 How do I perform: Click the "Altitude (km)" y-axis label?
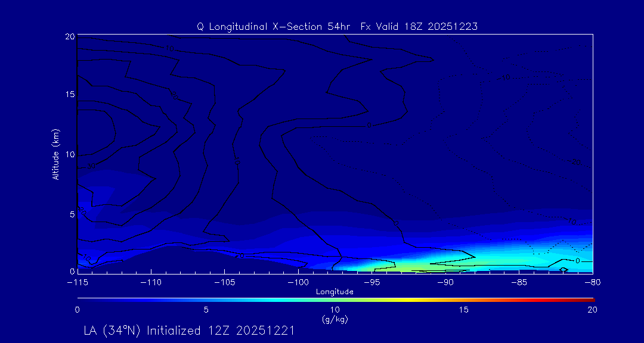(x=55, y=154)
